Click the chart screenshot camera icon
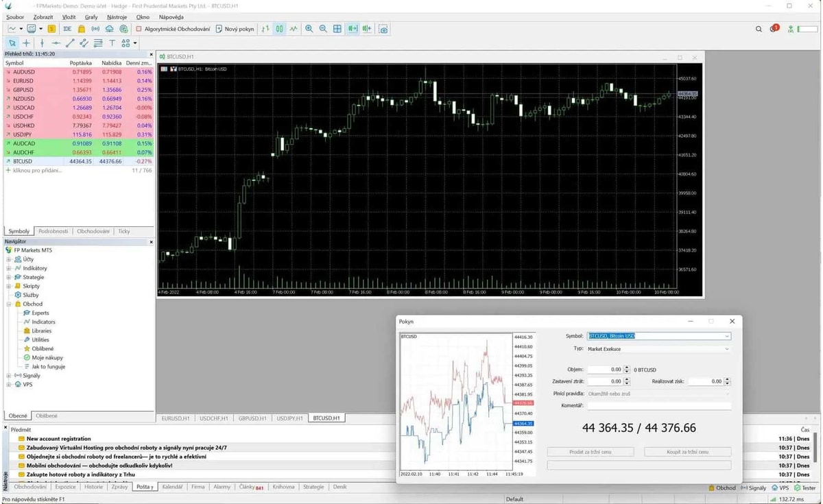The width and height of the screenshot is (823, 504). pos(383,29)
